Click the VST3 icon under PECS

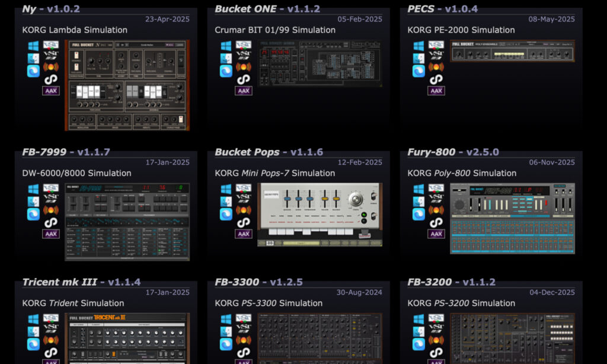(436, 57)
